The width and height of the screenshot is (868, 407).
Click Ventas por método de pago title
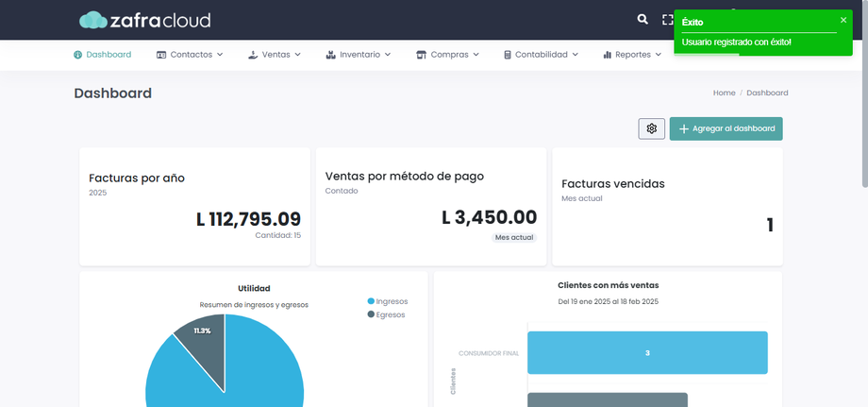[405, 176]
